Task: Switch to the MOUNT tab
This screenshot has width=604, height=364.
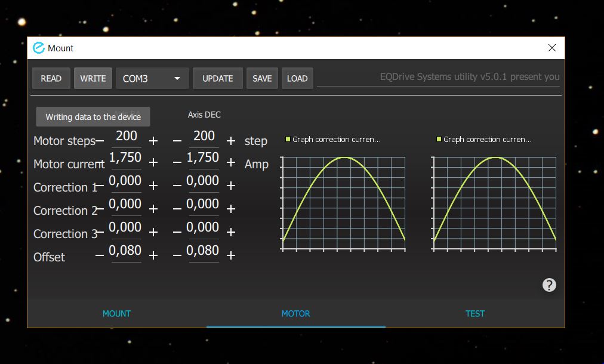Action: (116, 313)
